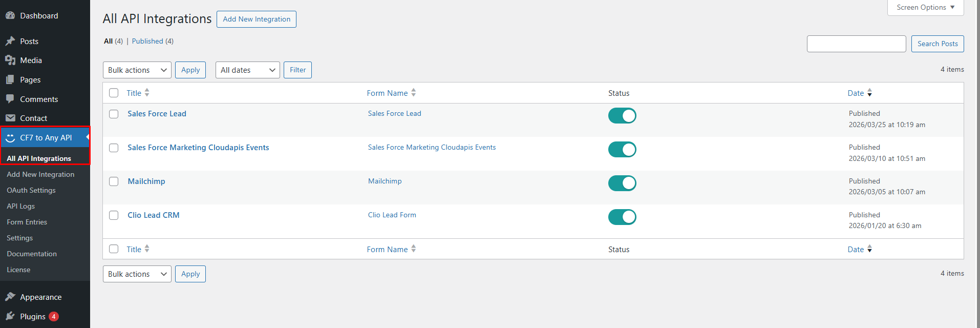
Task: Expand the All dates dropdown
Action: 247,70
